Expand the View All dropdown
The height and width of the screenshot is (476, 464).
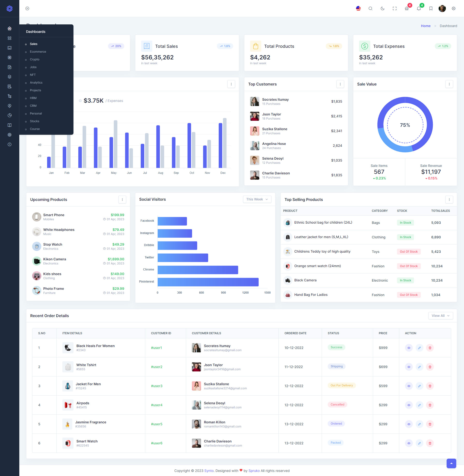click(x=440, y=316)
